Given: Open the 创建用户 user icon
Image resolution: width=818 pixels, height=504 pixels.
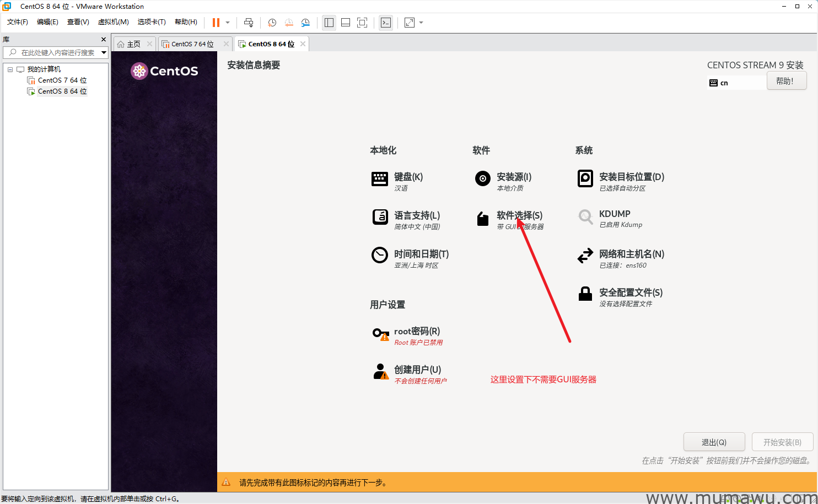Looking at the screenshot, I should coord(380,371).
